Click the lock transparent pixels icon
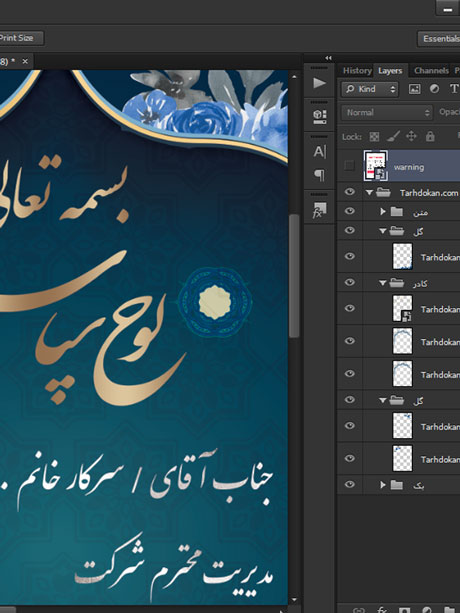The image size is (460, 613). pyautogui.click(x=374, y=136)
